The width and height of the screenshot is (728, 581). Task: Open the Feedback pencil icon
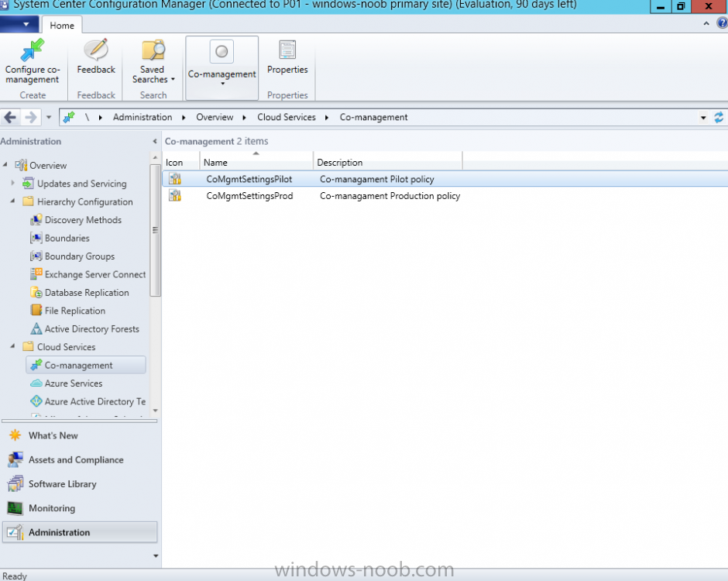coord(96,50)
